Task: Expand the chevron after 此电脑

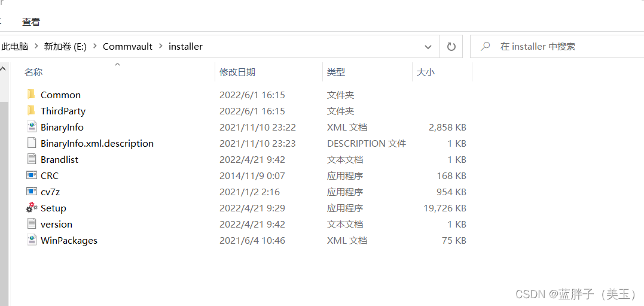Action: click(x=36, y=47)
